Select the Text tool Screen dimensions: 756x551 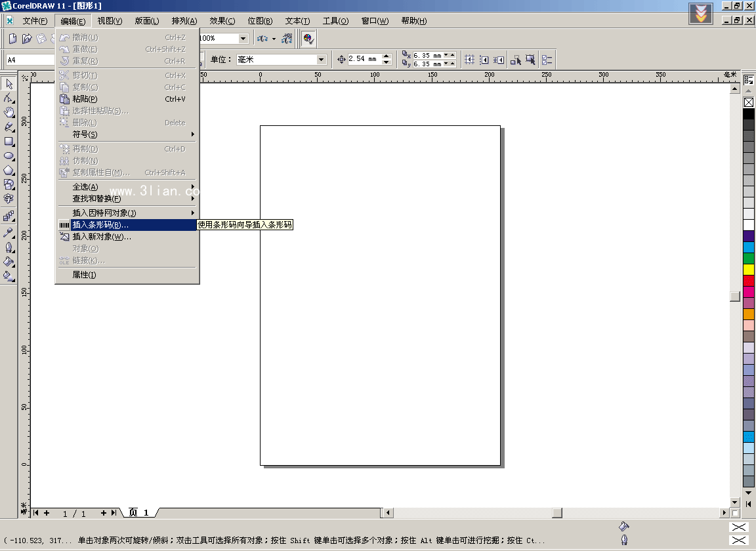[9, 199]
